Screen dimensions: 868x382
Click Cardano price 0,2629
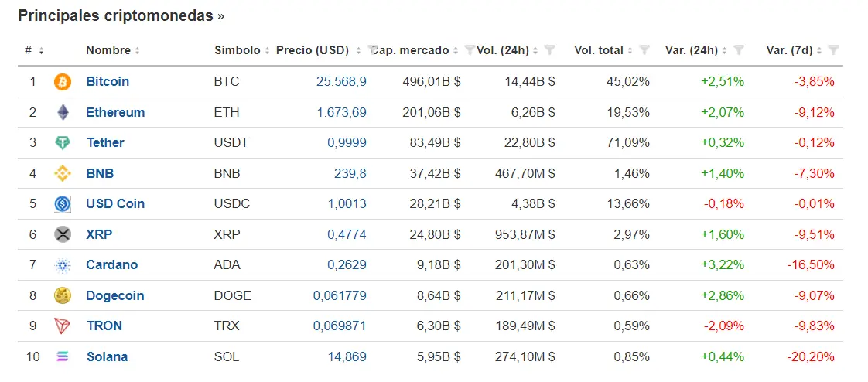point(347,264)
